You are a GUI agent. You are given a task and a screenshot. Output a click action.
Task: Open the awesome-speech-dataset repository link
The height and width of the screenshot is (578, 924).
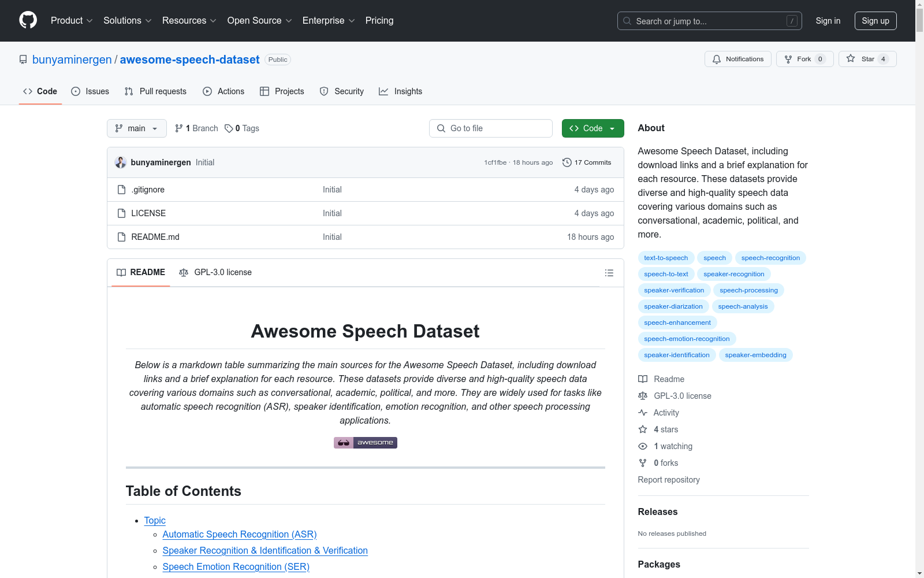pos(190,60)
